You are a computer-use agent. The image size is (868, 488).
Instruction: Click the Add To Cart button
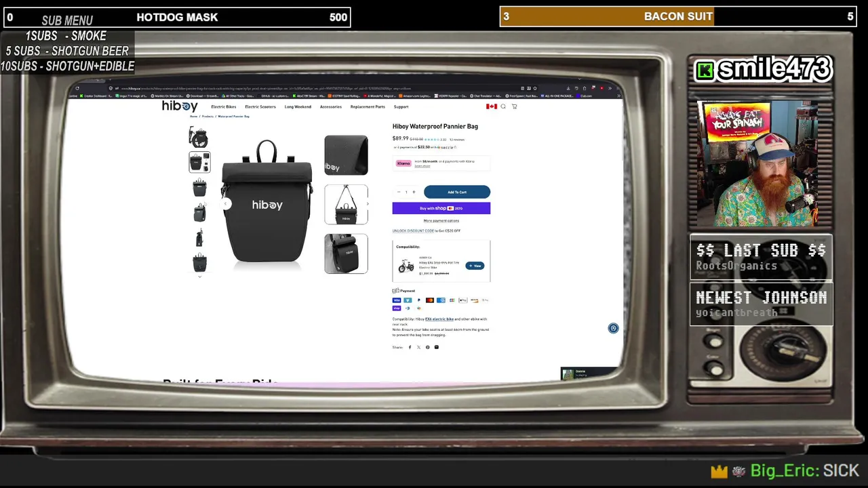pyautogui.click(x=457, y=192)
